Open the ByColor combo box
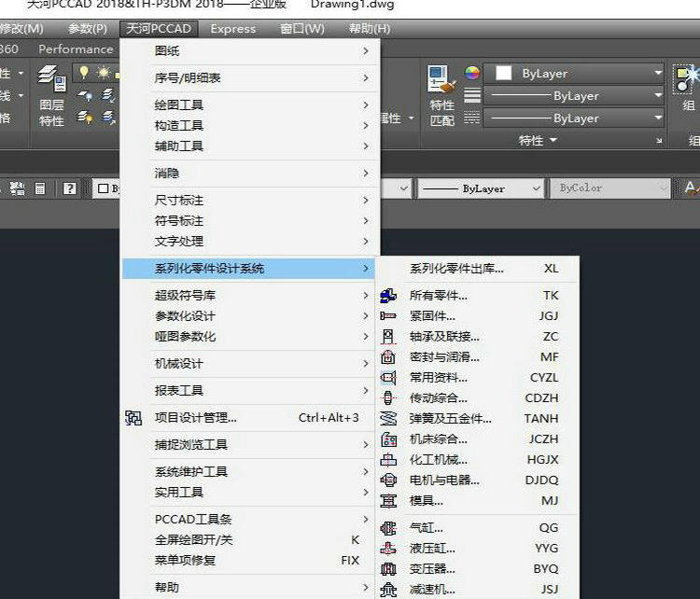 pyautogui.click(x=609, y=188)
